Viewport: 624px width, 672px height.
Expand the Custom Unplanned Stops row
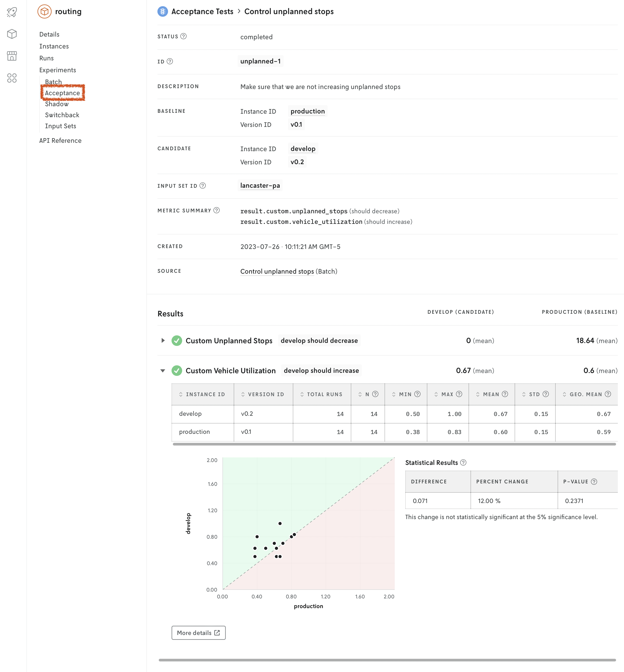[x=163, y=340]
